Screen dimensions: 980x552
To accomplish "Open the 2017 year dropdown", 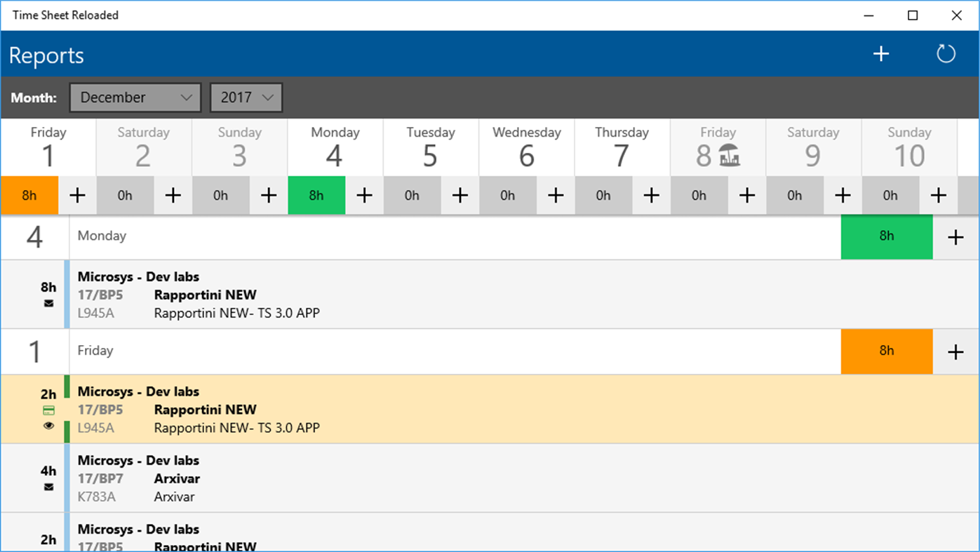I will click(x=246, y=97).
